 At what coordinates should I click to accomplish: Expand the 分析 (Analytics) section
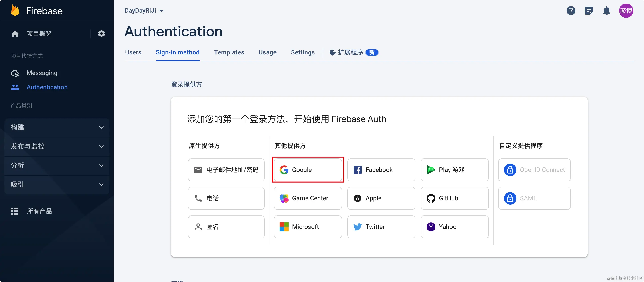point(57,165)
